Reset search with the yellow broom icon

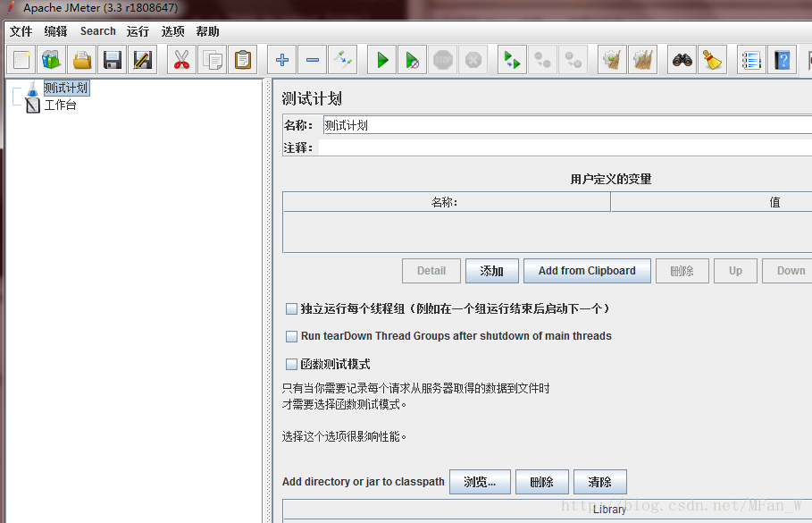tap(713, 60)
